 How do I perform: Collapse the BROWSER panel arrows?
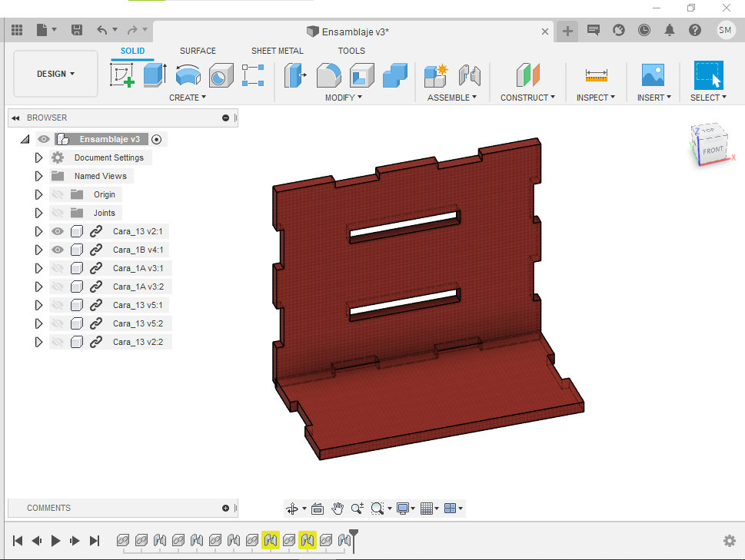(15, 118)
